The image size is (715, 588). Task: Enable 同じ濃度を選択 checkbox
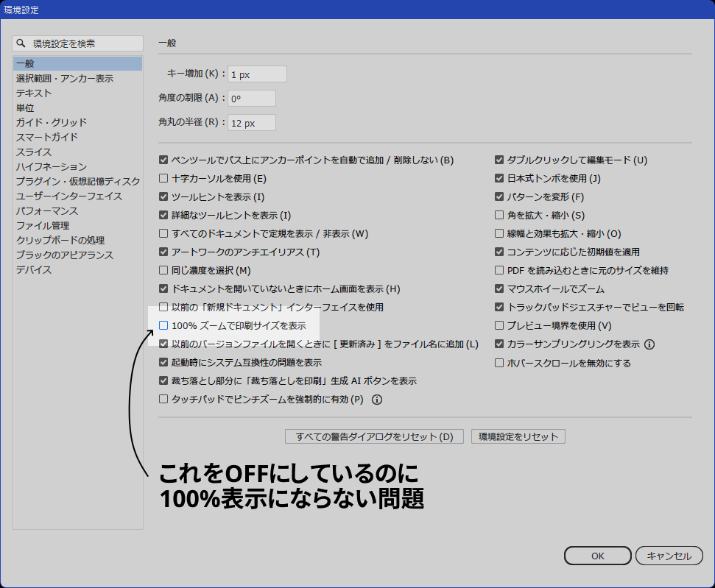click(x=163, y=270)
